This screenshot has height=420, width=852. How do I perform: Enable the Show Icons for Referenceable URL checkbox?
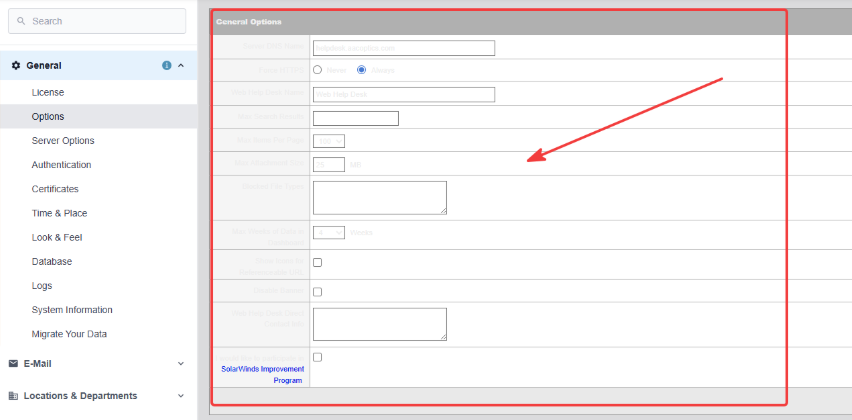click(x=317, y=262)
